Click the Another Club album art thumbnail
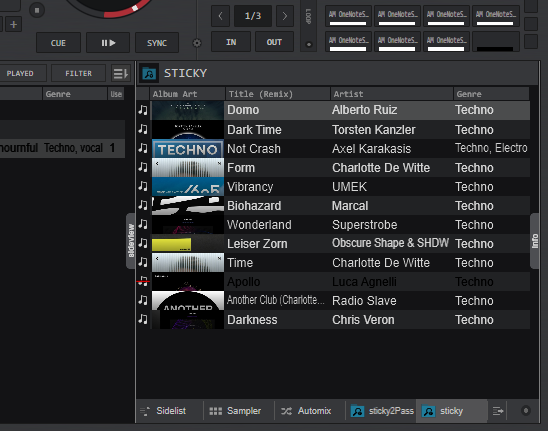The image size is (548, 431). click(188, 301)
